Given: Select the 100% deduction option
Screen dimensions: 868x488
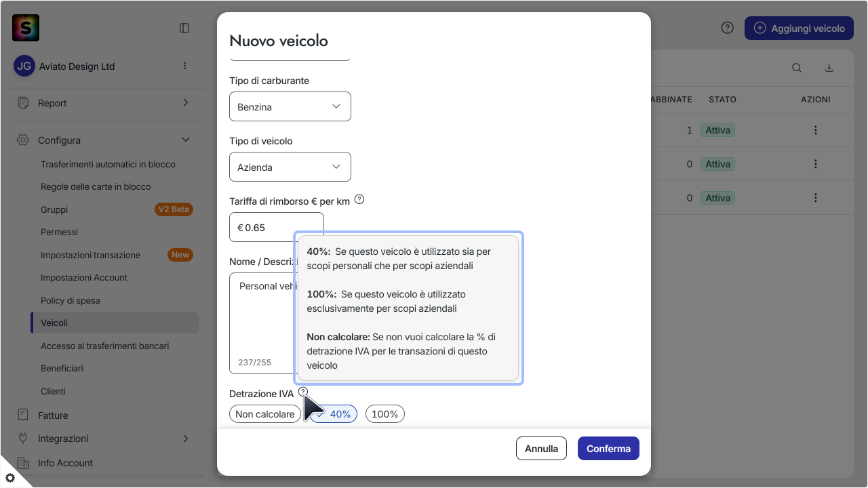Looking at the screenshot, I should coord(385,414).
